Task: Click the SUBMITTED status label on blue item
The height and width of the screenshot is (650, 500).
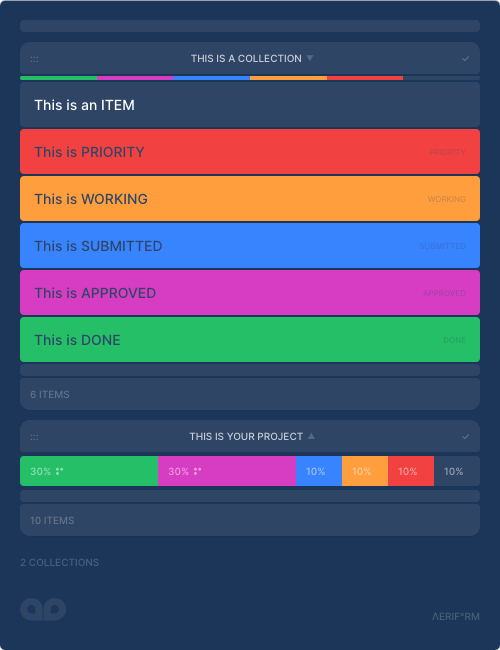Action: pos(442,246)
